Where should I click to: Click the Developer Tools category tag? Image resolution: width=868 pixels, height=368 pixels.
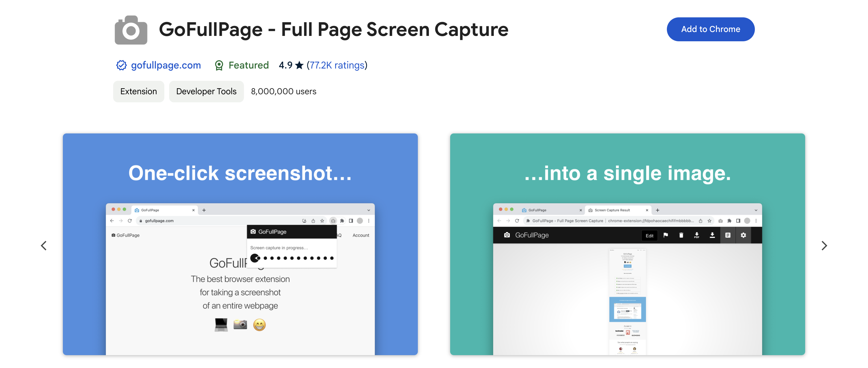206,91
